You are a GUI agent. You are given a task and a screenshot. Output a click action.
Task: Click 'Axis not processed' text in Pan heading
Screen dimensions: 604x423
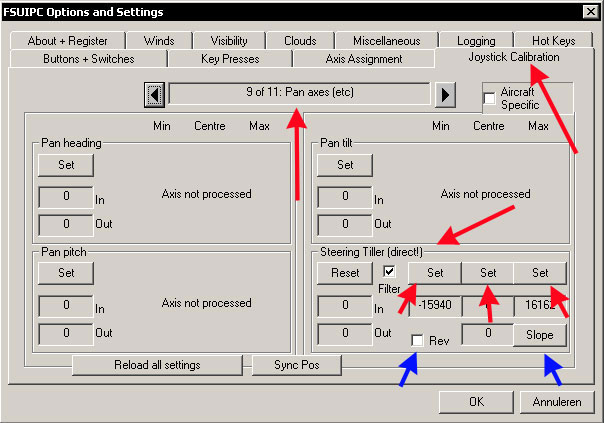(206, 194)
